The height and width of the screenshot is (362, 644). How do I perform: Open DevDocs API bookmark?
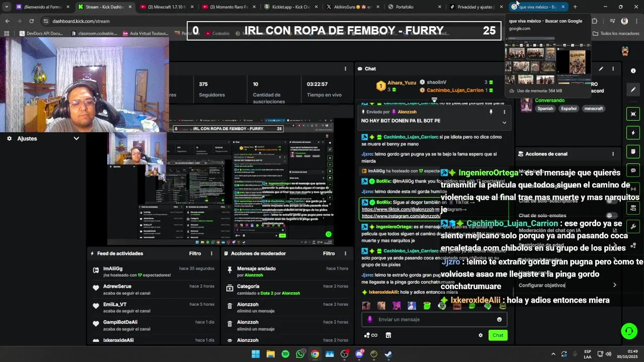click(40, 34)
